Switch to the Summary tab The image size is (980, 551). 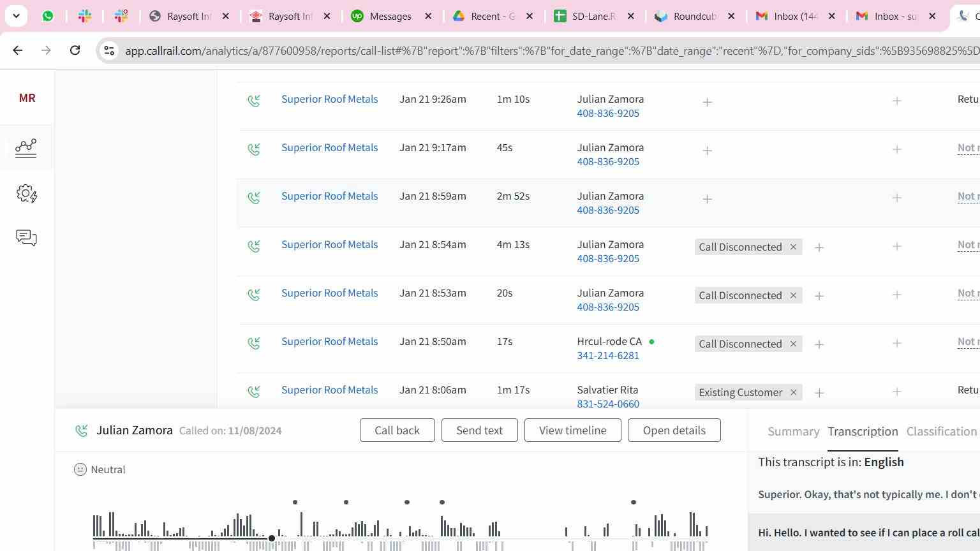click(793, 432)
